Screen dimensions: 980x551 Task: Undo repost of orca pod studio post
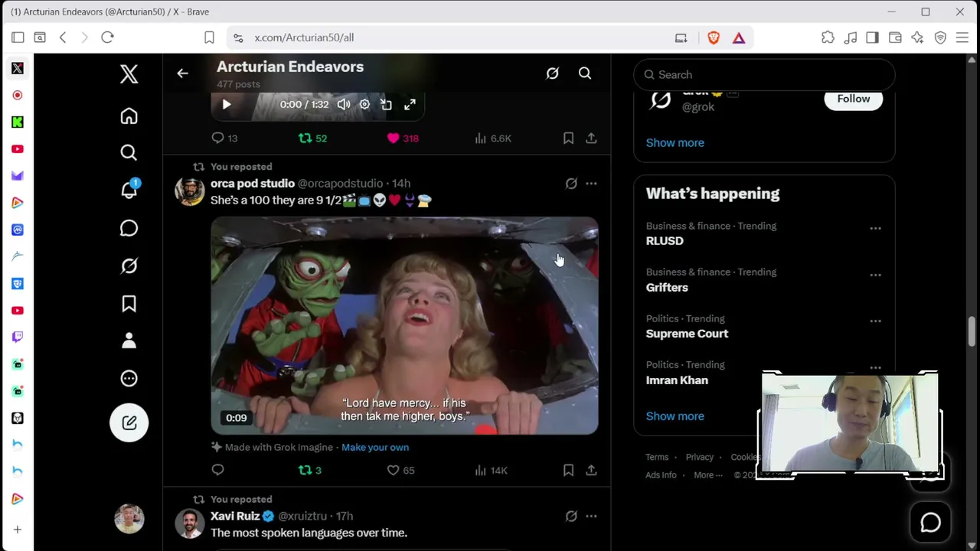click(309, 470)
